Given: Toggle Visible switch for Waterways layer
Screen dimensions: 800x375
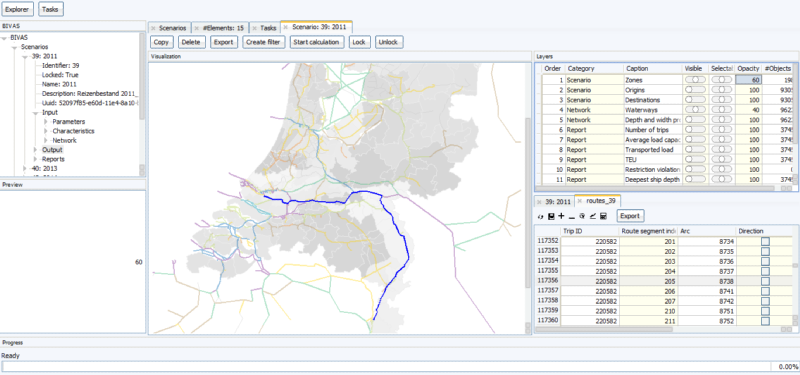Looking at the screenshot, I should [695, 110].
